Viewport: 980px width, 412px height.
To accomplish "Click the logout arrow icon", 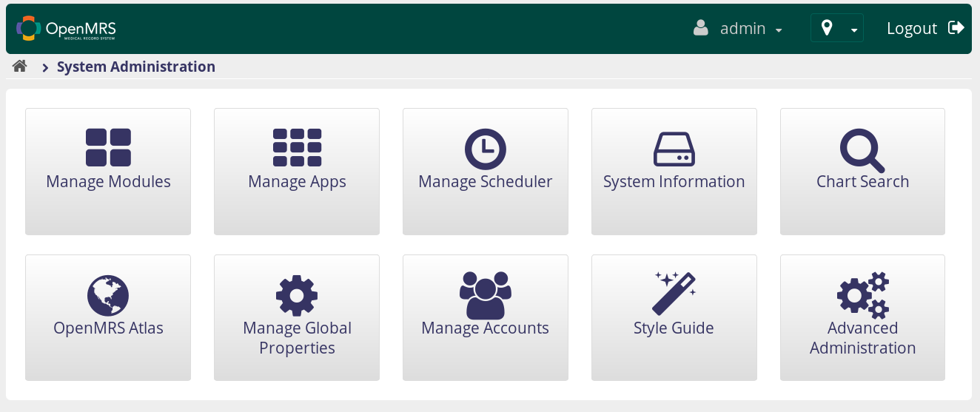I will (x=956, y=28).
